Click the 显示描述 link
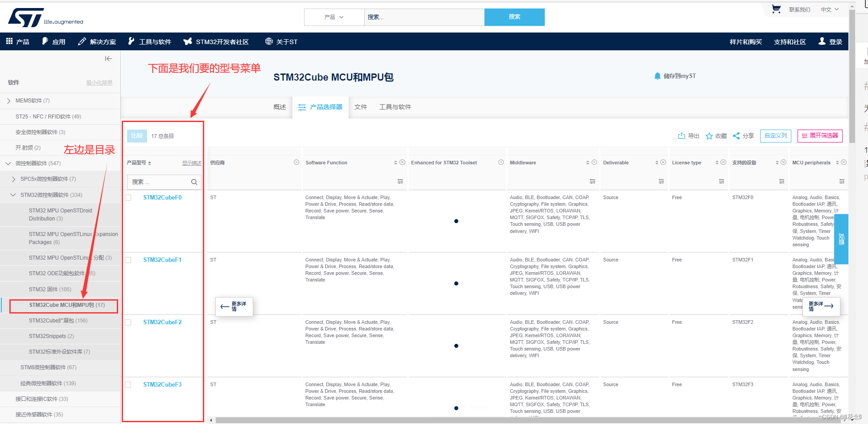This screenshot has height=424, width=868. (192, 163)
